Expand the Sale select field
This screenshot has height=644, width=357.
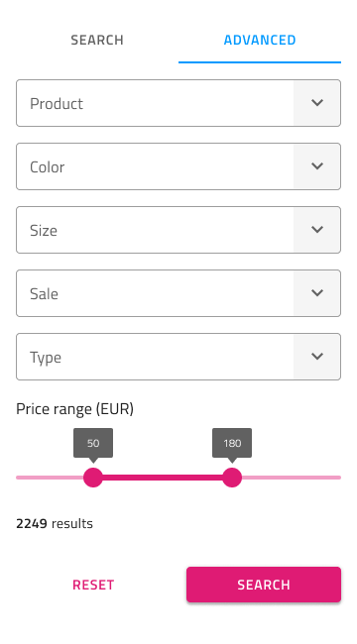pos(178,293)
